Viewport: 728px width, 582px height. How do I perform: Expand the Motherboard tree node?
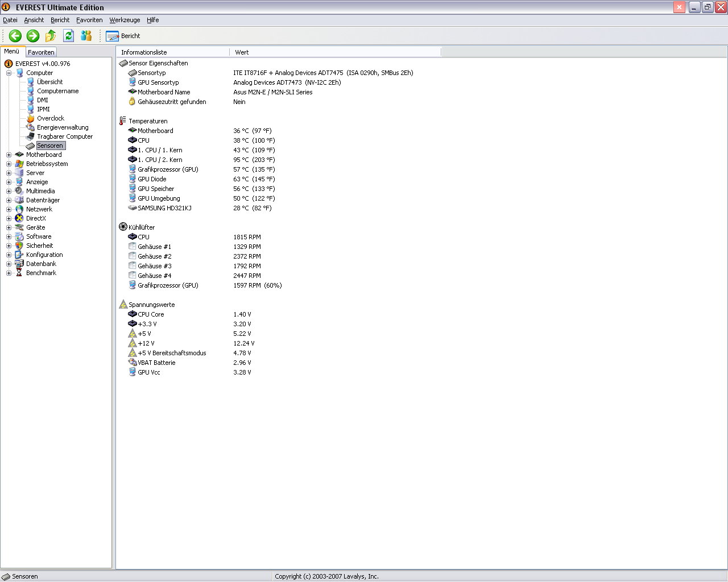point(9,155)
